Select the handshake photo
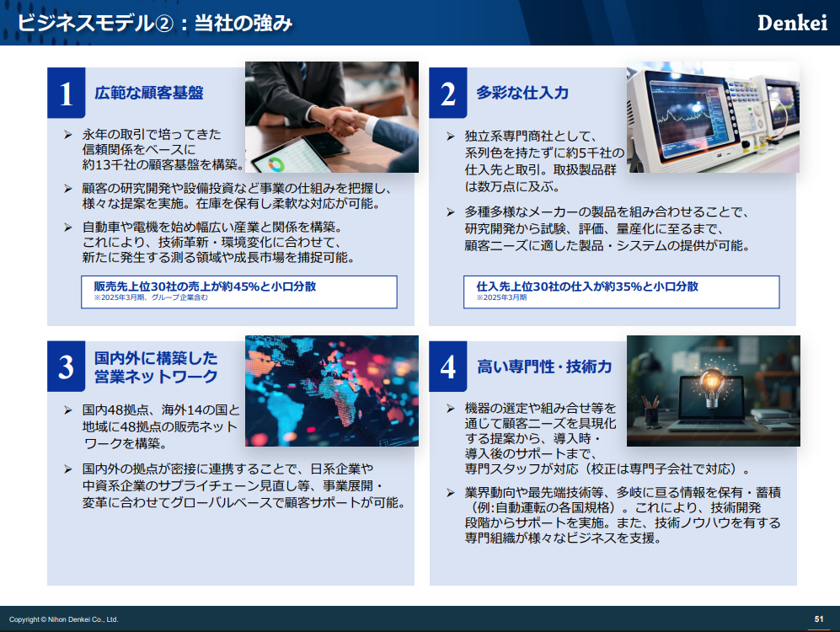 (x=331, y=117)
